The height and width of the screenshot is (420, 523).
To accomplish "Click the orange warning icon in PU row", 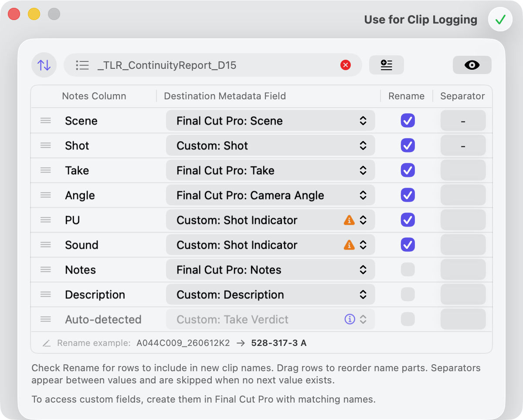I will tap(349, 220).
